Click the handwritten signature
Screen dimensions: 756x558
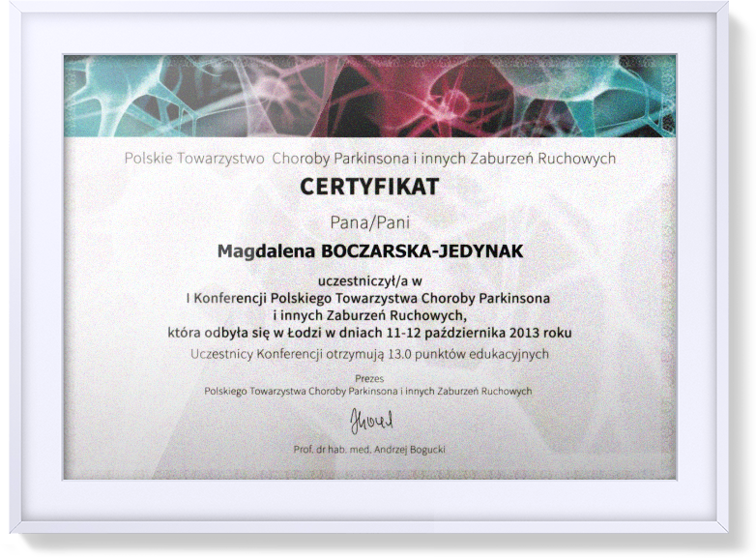pos(371,421)
